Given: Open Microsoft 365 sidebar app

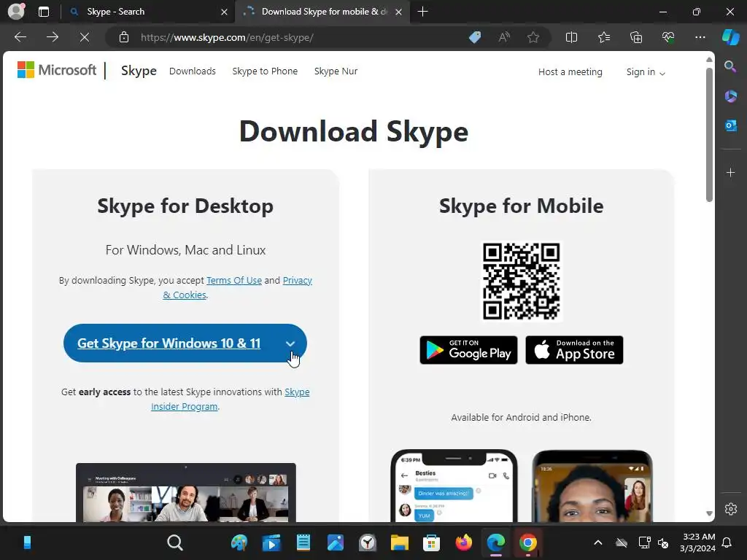Looking at the screenshot, I should click(x=730, y=96).
